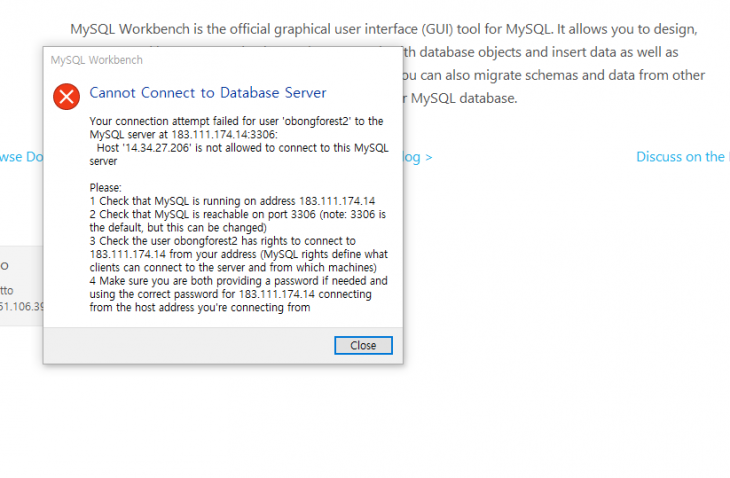730x478 pixels.
Task: Select the gray saved connection tile
Action: (x=21, y=286)
